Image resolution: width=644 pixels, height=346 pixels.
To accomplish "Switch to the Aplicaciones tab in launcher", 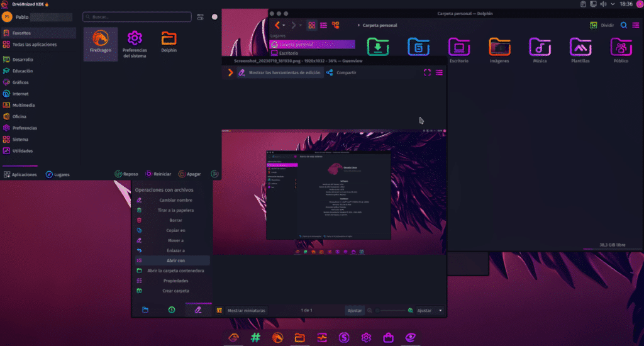I will click(x=20, y=175).
